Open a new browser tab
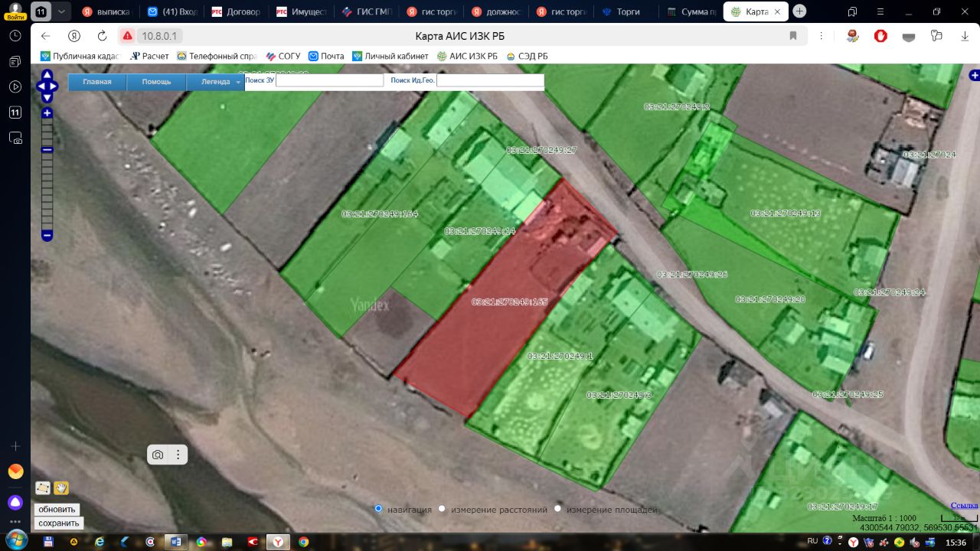 [799, 11]
